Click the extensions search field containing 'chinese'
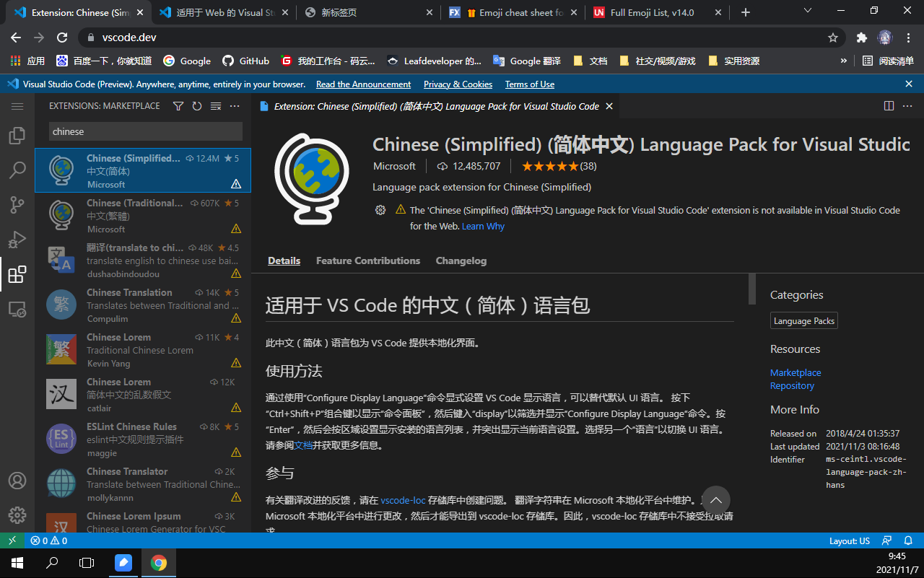This screenshot has width=924, height=578. click(x=145, y=131)
